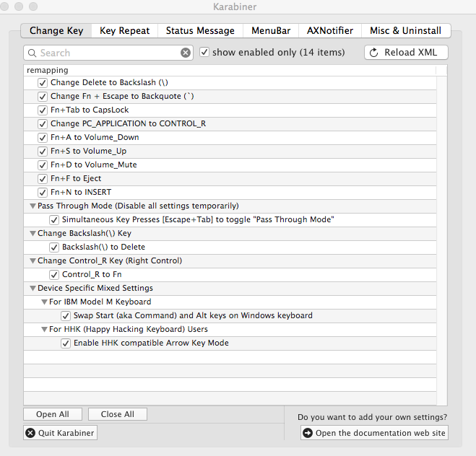Clear search with the X icon
This screenshot has width=476, height=456.
click(x=186, y=53)
